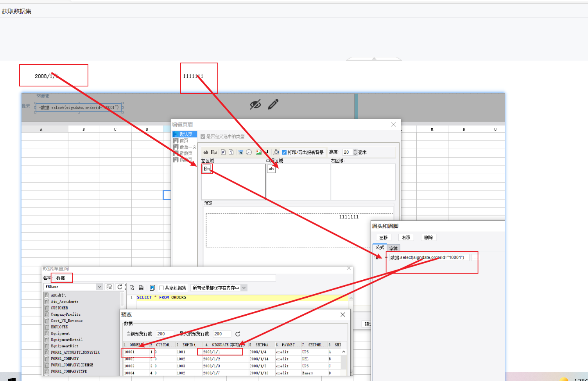Click the refresh icon beside the preview row count

pos(238,334)
